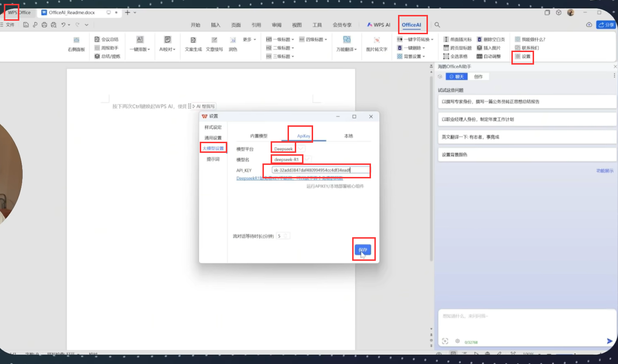Select 聊天 mode in assistant panel
Image resolution: width=618 pixels, height=364 pixels.
pyautogui.click(x=456, y=77)
